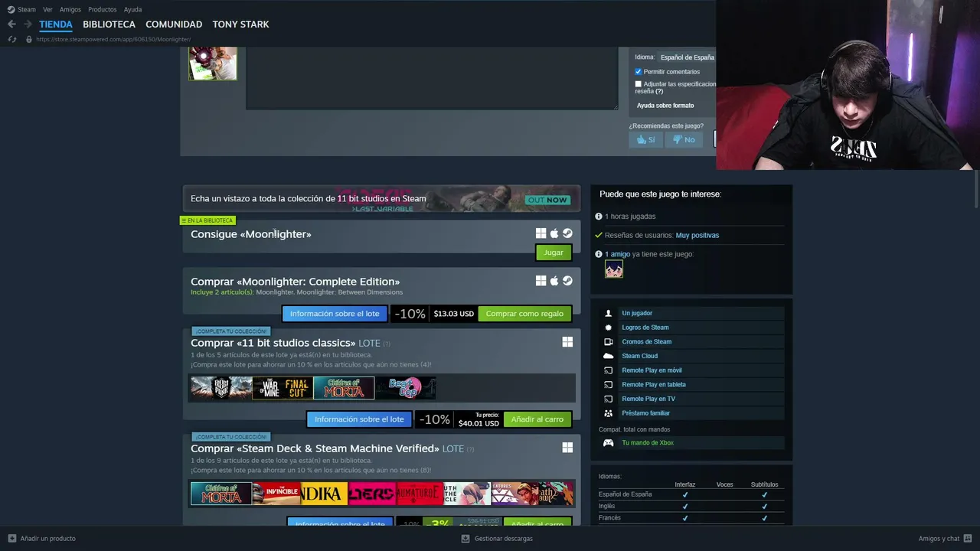The width and height of the screenshot is (980, 551).
Task: Click the partly hidden user avatar beside the review box
Action: [x=213, y=64]
